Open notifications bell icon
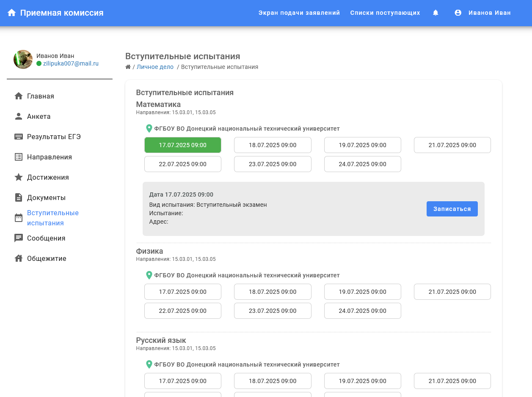The image size is (532, 397). point(436,13)
